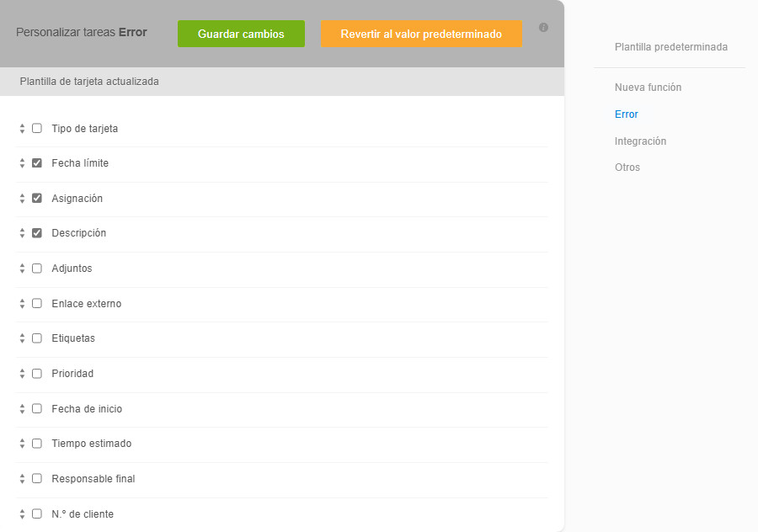
Task: Click the reorder handle beside Tiempo estimado
Action: click(22, 444)
